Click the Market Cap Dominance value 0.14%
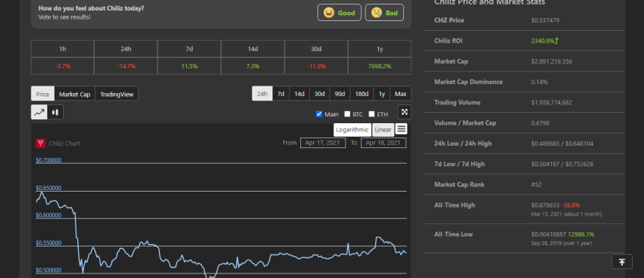644x278 pixels. click(539, 82)
